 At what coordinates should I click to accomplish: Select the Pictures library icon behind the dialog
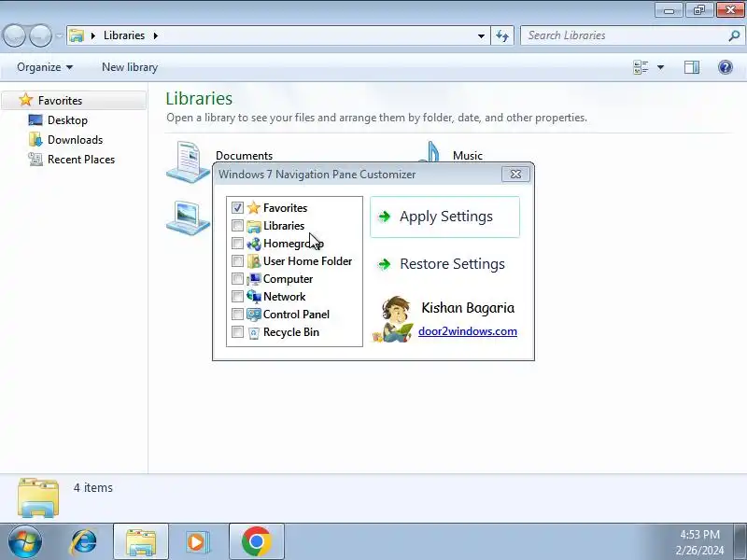188,218
